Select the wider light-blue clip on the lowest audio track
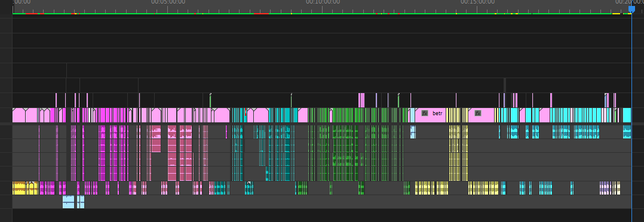Viewport: 644px width, 222px height. coord(69,202)
